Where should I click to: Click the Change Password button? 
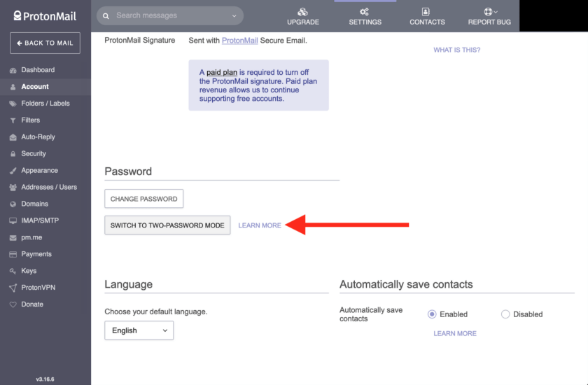tap(144, 199)
